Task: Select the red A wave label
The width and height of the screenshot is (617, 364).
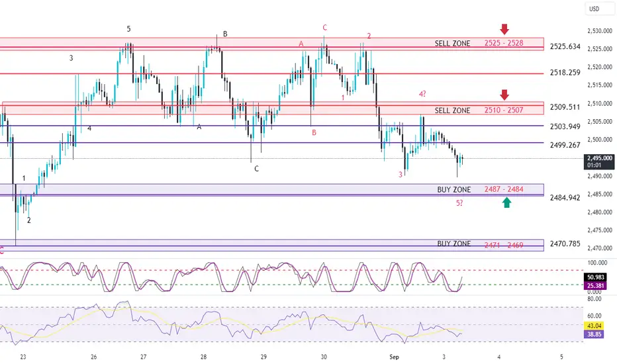Action: (301, 44)
